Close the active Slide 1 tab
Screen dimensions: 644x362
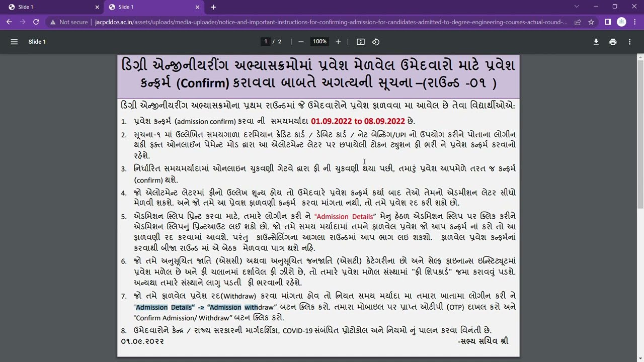197,7
